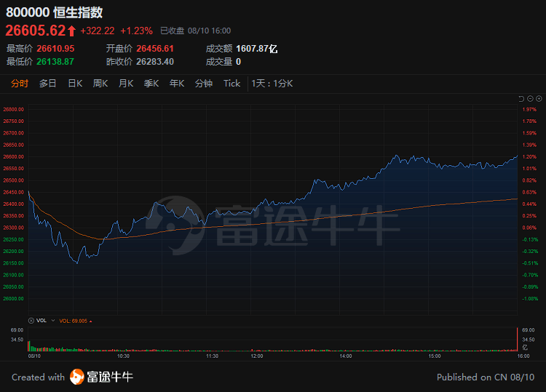Select the 分时 tab
Screen dimensions: 546x392
[20, 84]
